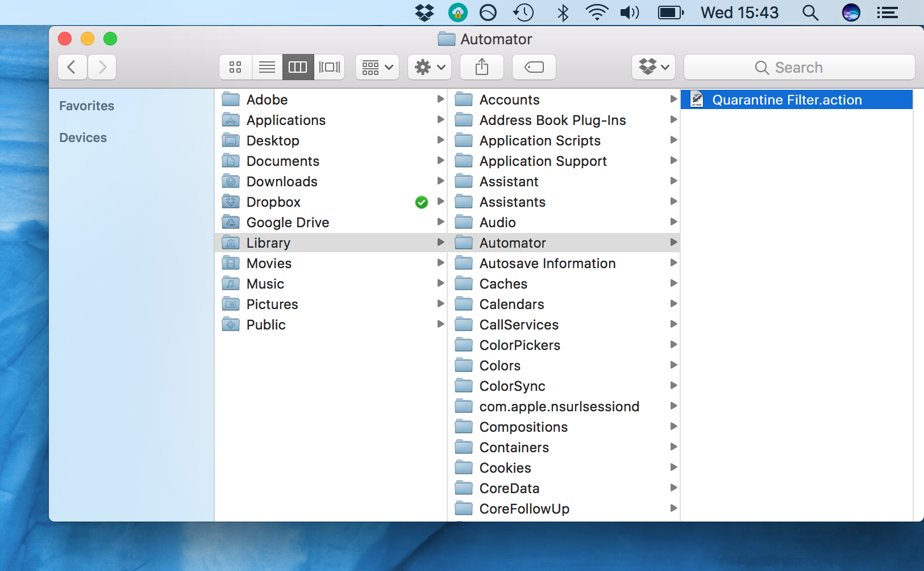Select Address Book Plug-Ins folder
This screenshot has height=571, width=924.
point(564,120)
